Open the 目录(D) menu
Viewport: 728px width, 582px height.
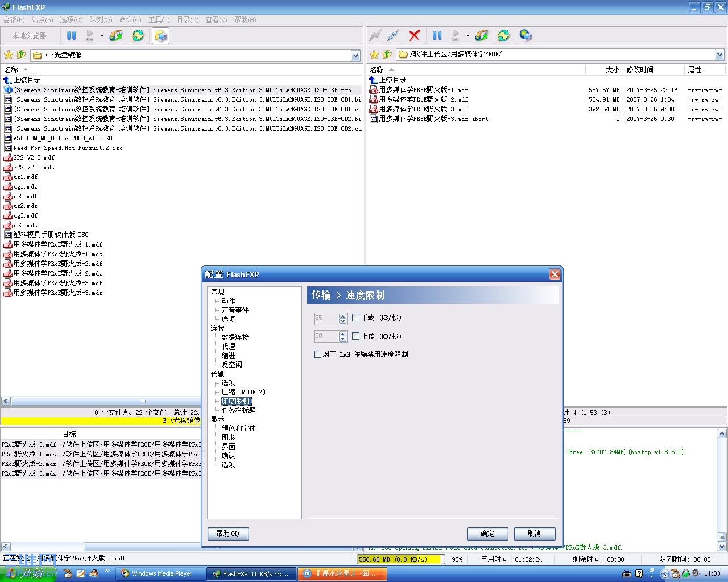click(188, 20)
